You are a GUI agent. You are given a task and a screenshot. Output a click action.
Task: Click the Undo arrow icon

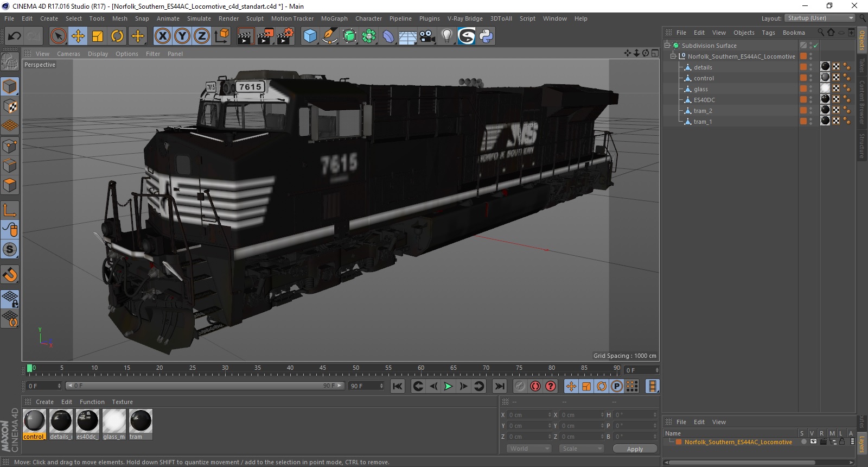click(15, 36)
